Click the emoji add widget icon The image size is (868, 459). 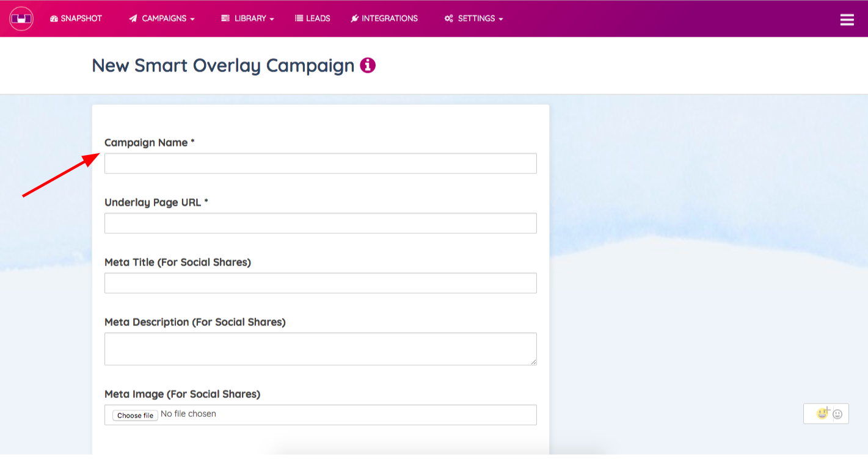click(823, 413)
